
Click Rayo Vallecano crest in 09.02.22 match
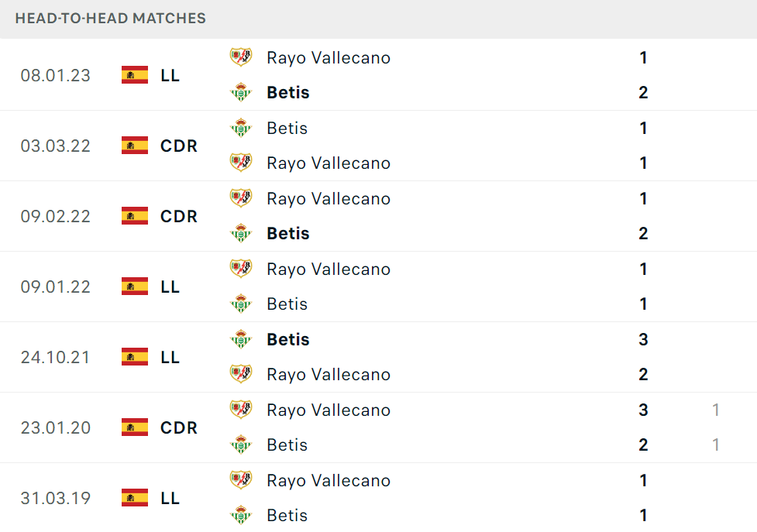click(240, 198)
